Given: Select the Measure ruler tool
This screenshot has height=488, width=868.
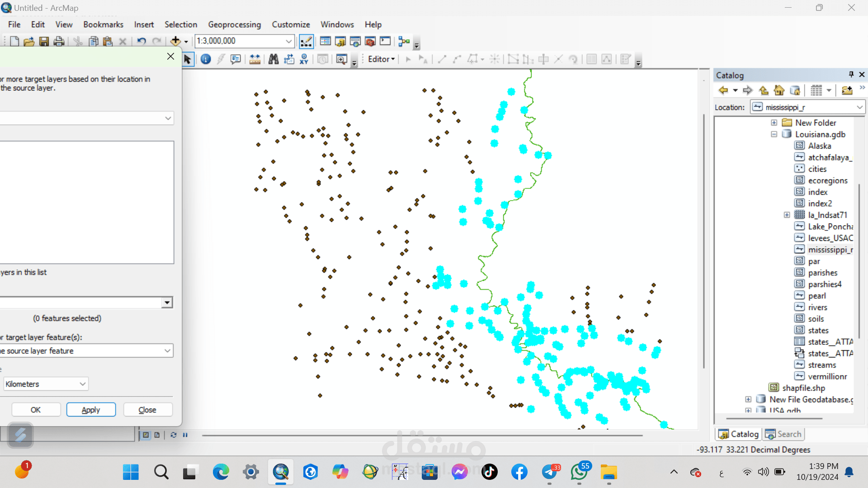Looking at the screenshot, I should click(255, 59).
